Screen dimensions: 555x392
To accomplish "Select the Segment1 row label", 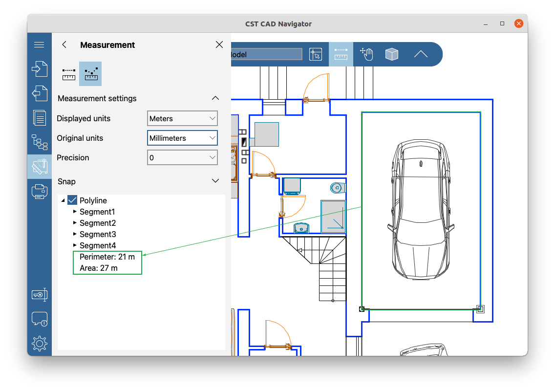I will [97, 212].
